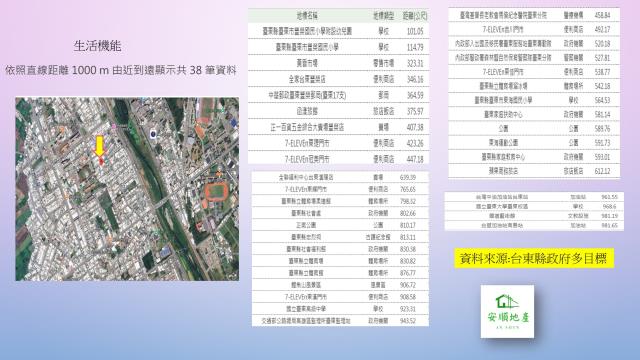The image size is (640, 360).
Task: Click the red location pin on the map
Action: tap(101, 161)
